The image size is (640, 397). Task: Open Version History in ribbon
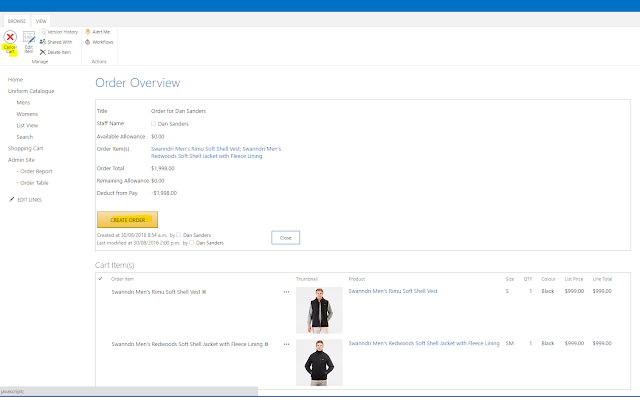point(59,32)
